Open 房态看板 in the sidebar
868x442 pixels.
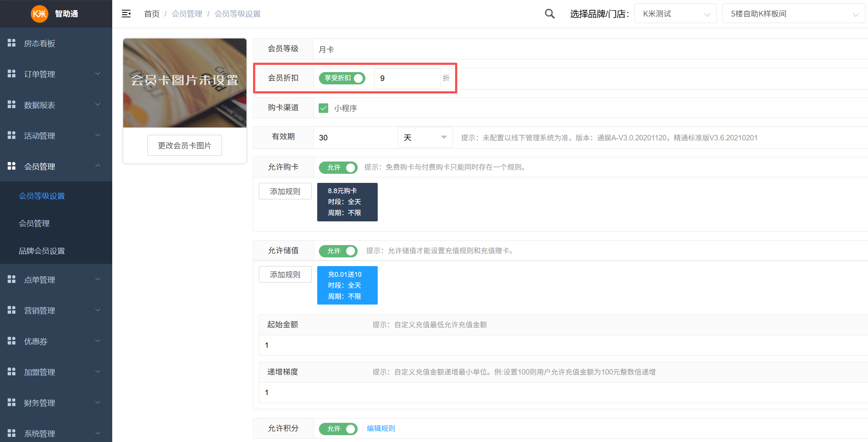pos(40,44)
